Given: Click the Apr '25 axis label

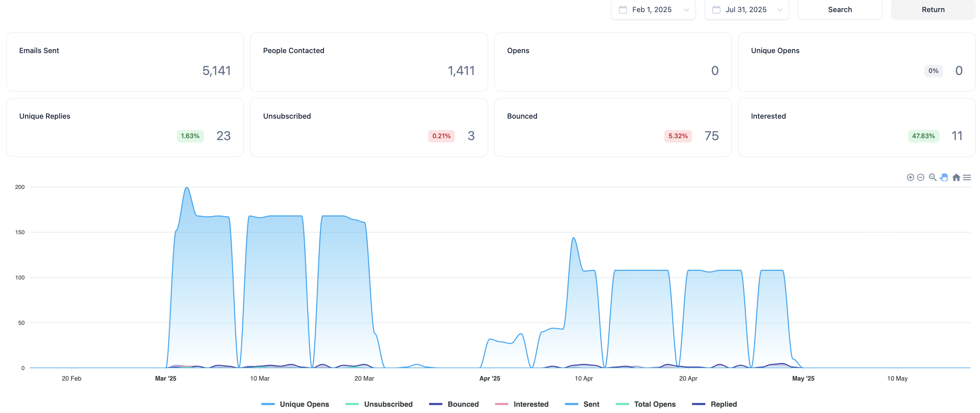Looking at the screenshot, I should click(490, 379).
